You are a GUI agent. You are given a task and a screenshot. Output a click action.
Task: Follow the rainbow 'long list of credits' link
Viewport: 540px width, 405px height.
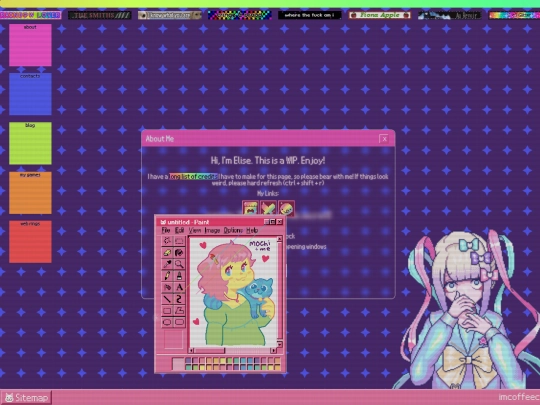coord(194,176)
